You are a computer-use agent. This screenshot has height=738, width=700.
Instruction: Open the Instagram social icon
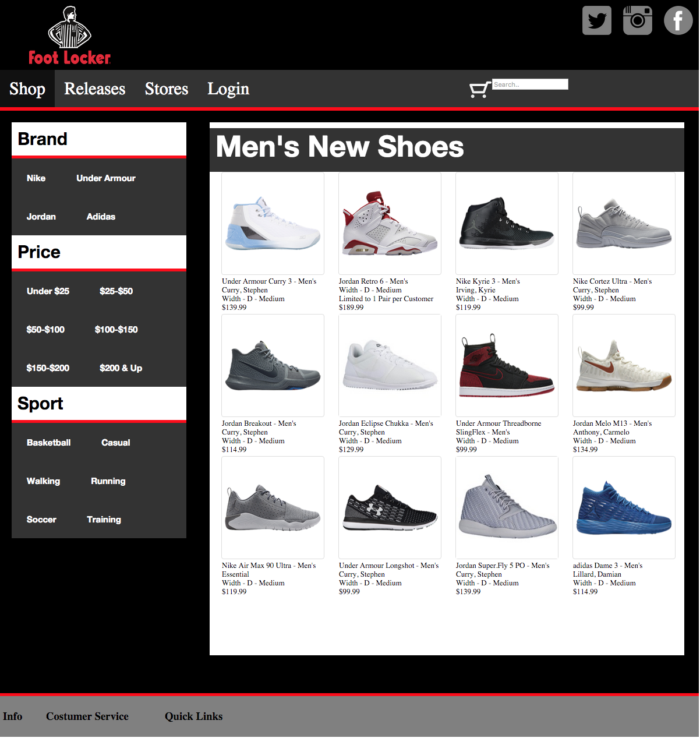638,20
